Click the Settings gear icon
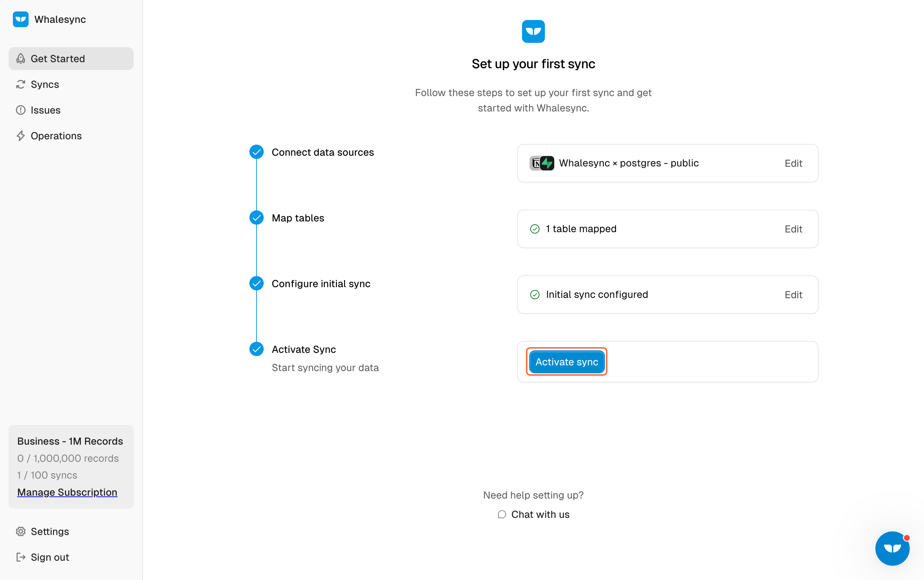The height and width of the screenshot is (580, 924). 21,531
